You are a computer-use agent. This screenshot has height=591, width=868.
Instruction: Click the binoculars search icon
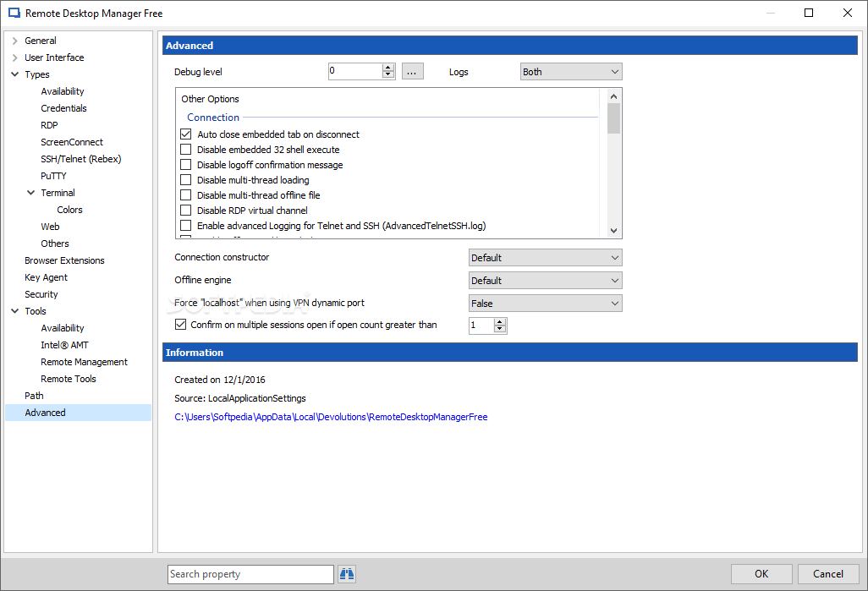[347, 574]
